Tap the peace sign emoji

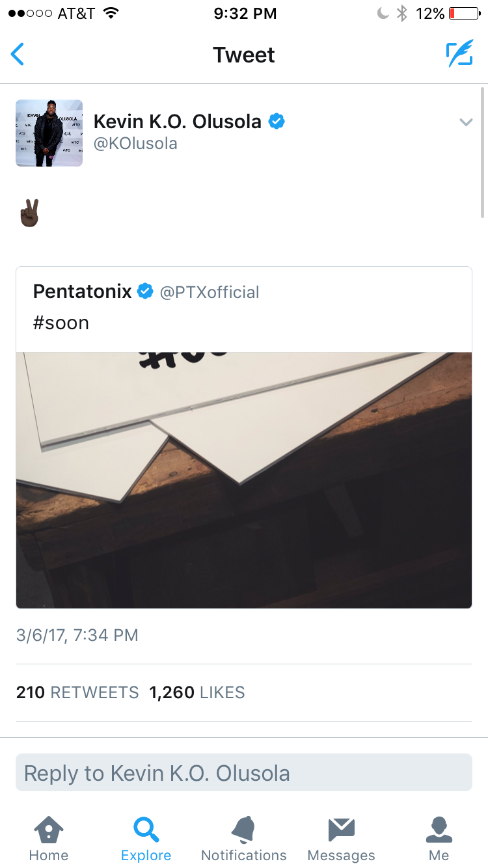pos(30,213)
